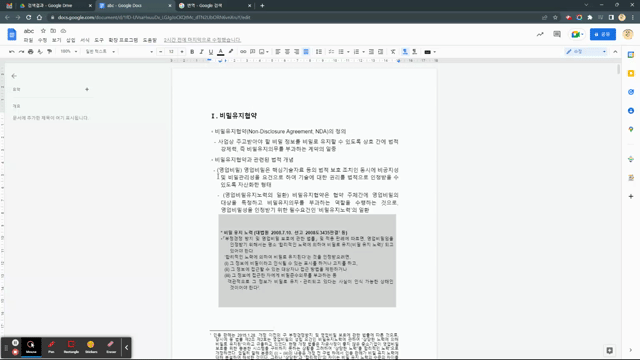Image resolution: width=640 pixels, height=360 pixels.
Task: Align text to the left
Action: [278, 52]
